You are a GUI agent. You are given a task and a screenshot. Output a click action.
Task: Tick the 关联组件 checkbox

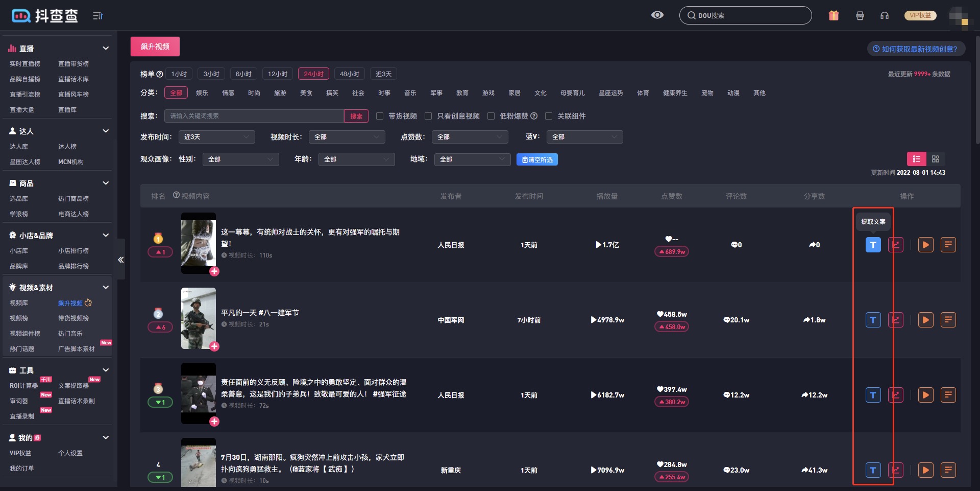point(549,116)
